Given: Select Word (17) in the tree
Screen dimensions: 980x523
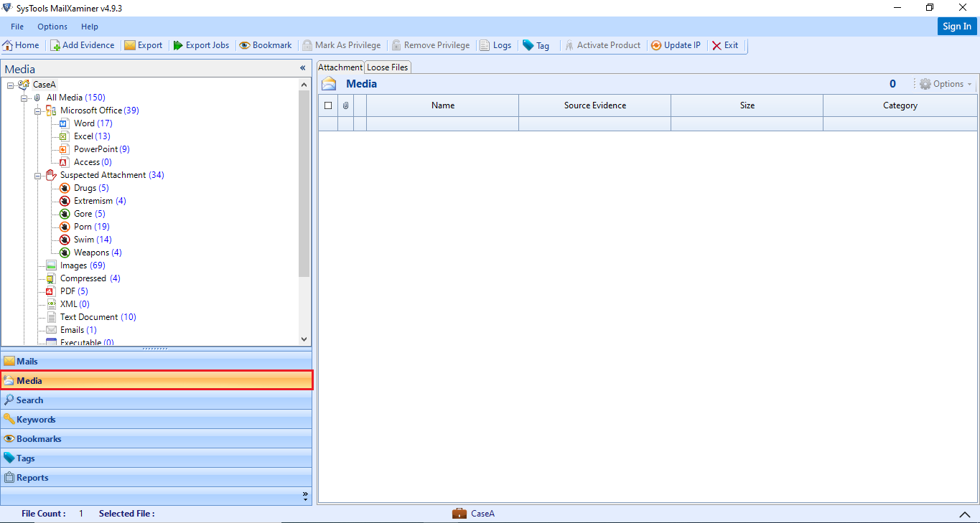Looking at the screenshot, I should click(93, 123).
